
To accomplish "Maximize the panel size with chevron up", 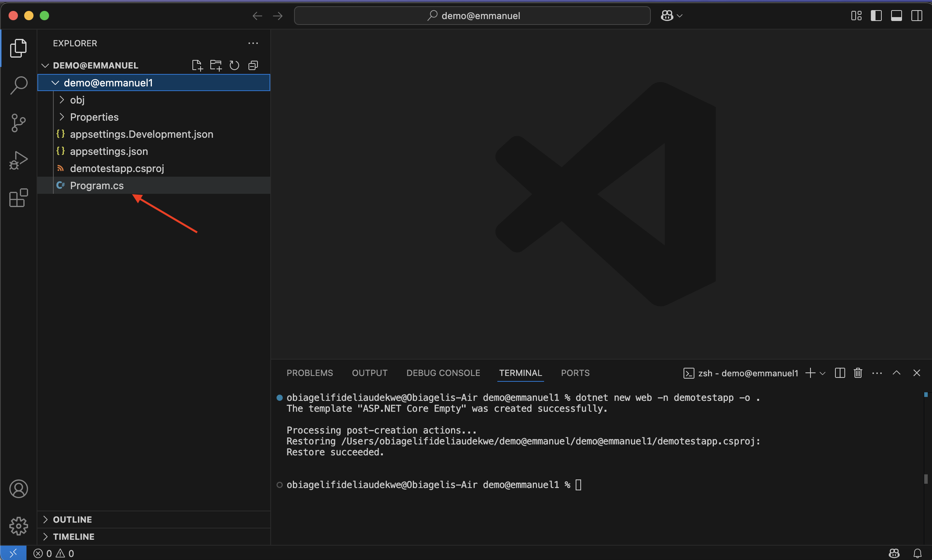I will [897, 373].
